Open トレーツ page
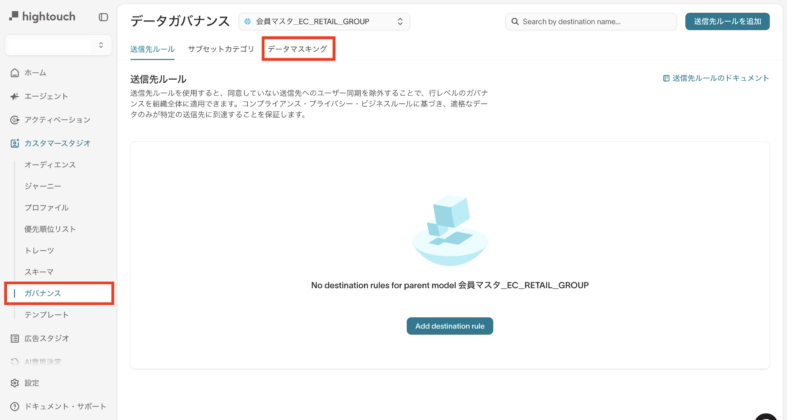This screenshot has width=787, height=420. coord(39,250)
